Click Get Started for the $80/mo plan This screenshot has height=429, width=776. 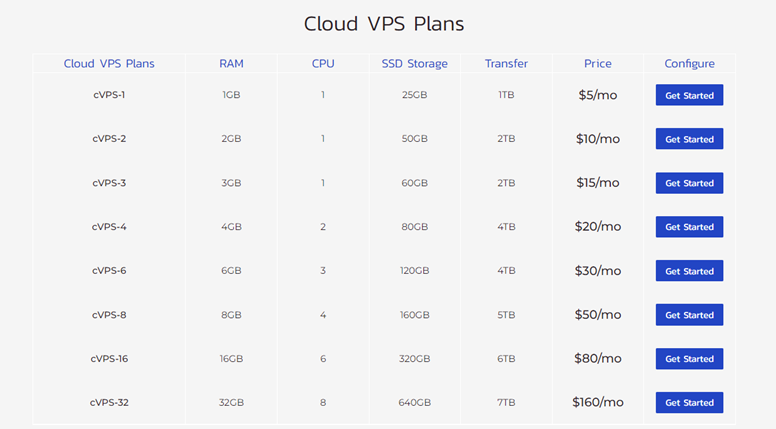coord(689,359)
